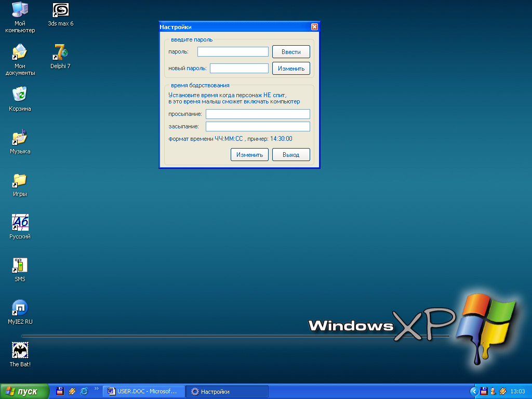
Task: Select the 3ds max 6 shortcut
Action: 61,15
